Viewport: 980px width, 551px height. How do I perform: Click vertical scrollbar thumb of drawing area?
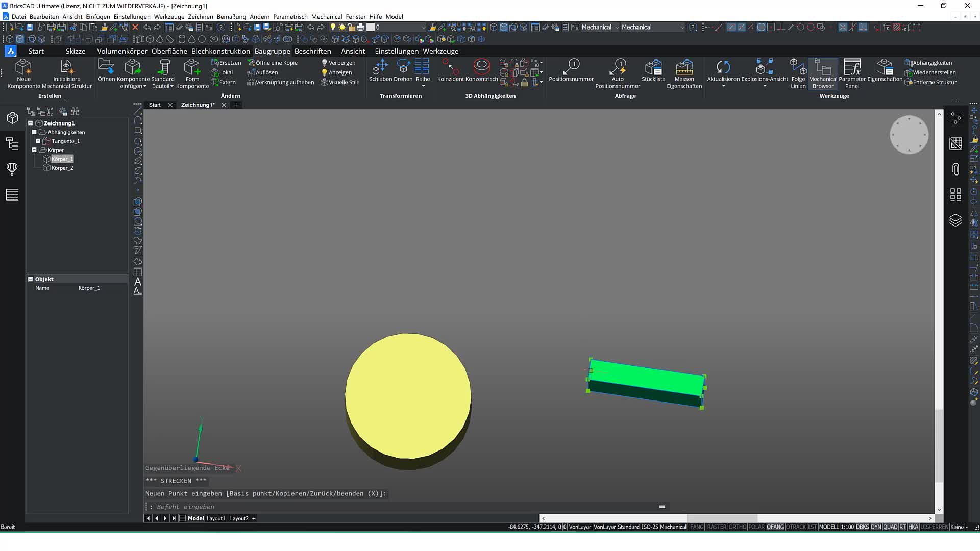(939, 445)
